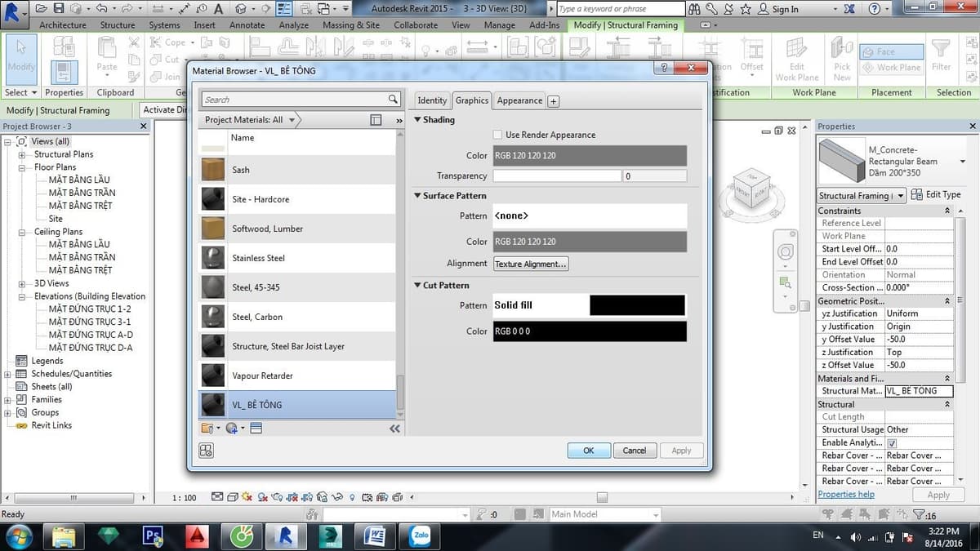Click the Zalo icon in Windows taskbar
980x551 pixels.
click(421, 535)
